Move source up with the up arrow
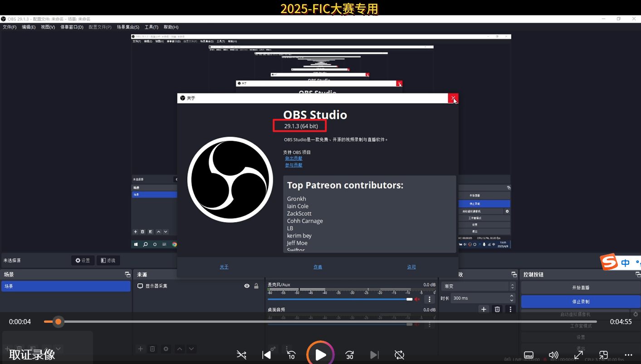Image resolution: width=641 pixels, height=364 pixels. [x=180, y=349]
